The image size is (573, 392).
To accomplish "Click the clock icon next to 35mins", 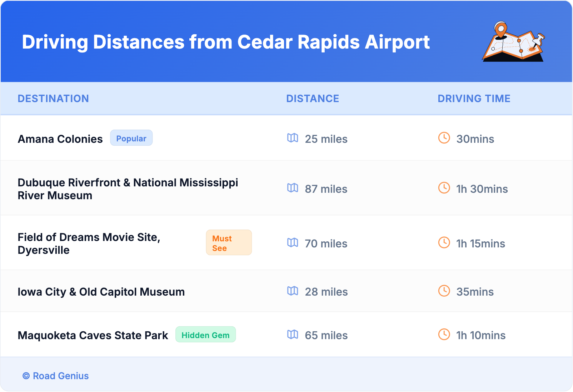I will tap(444, 291).
